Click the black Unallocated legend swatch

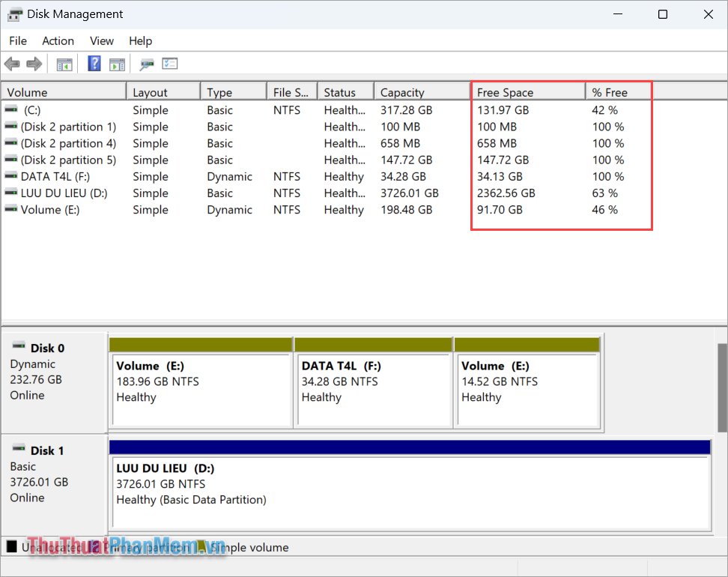pyautogui.click(x=10, y=547)
